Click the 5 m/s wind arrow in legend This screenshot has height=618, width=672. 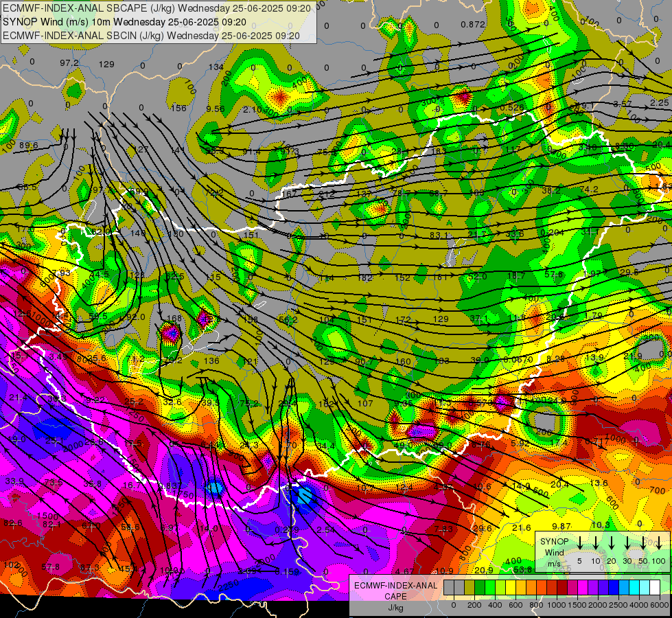point(579,543)
